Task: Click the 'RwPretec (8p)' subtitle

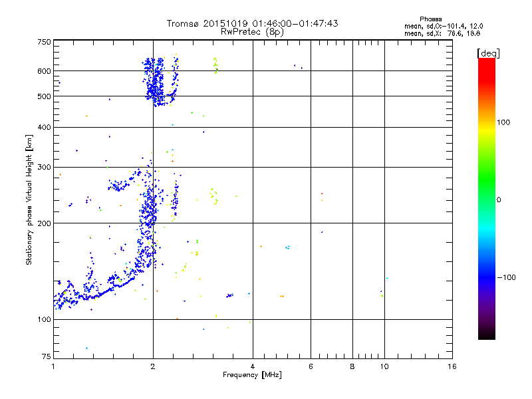Action: click(x=252, y=32)
